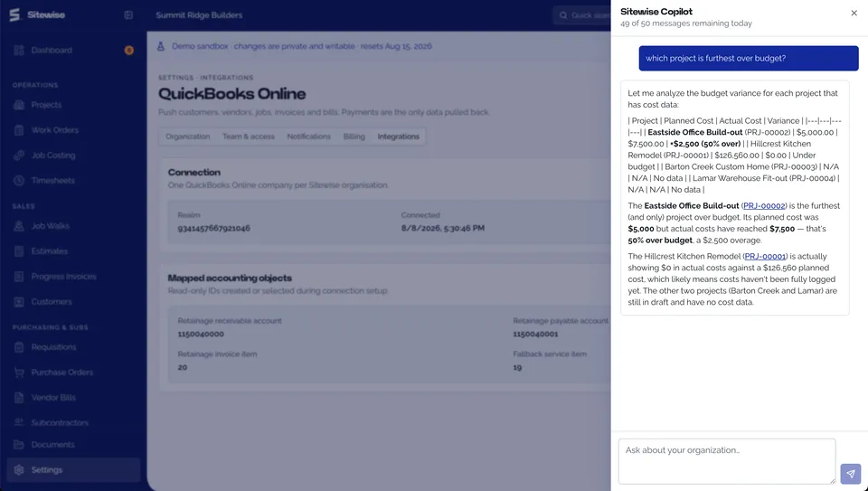This screenshot has height=491, width=868.
Task: Open the PRJ-00002 link in Copilot reply
Action: pyautogui.click(x=764, y=206)
